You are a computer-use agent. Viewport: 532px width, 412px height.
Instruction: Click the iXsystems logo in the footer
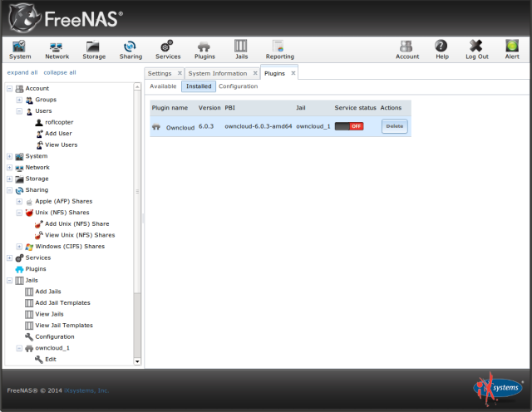click(498, 389)
